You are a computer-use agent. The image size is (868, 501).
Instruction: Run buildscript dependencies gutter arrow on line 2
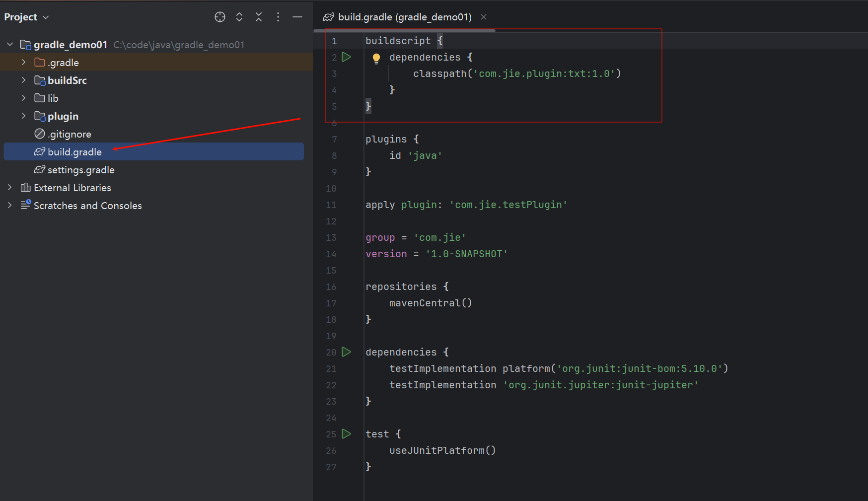point(347,57)
